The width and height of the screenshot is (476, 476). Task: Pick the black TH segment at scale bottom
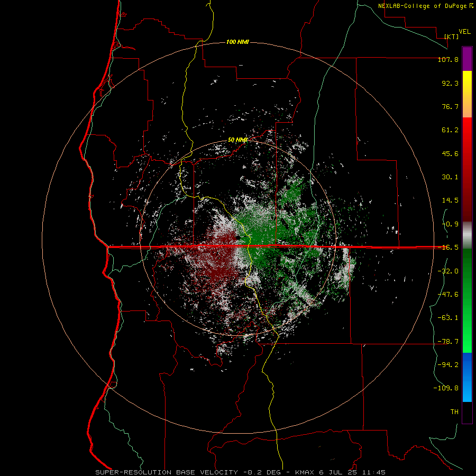pyautogui.click(x=467, y=413)
